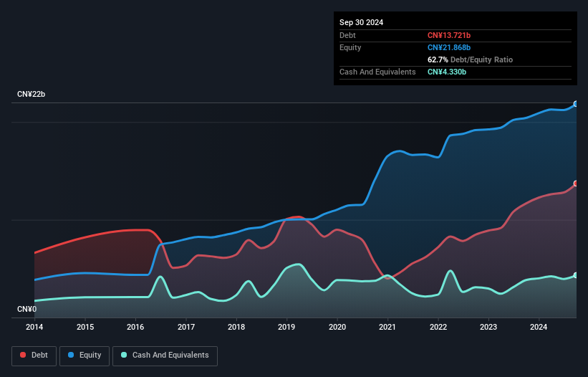Toggle the Debt series in legend
Viewport: 588px width, 377px height.
click(34, 355)
